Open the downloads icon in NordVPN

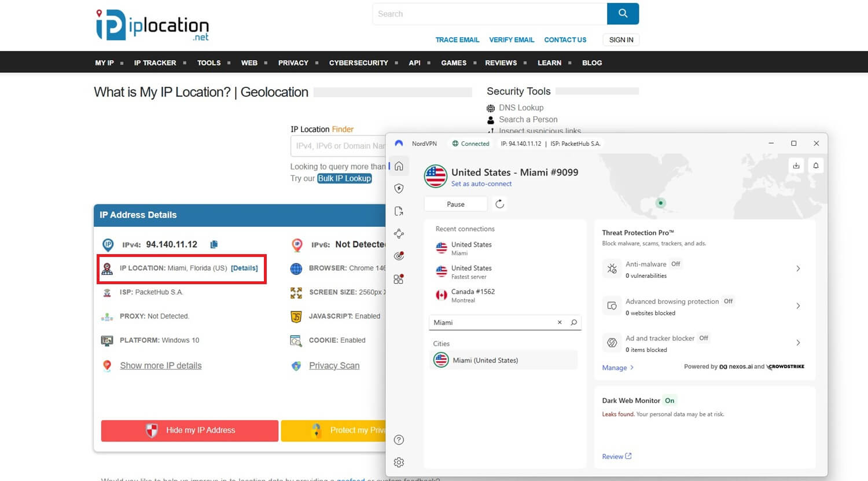click(x=796, y=166)
